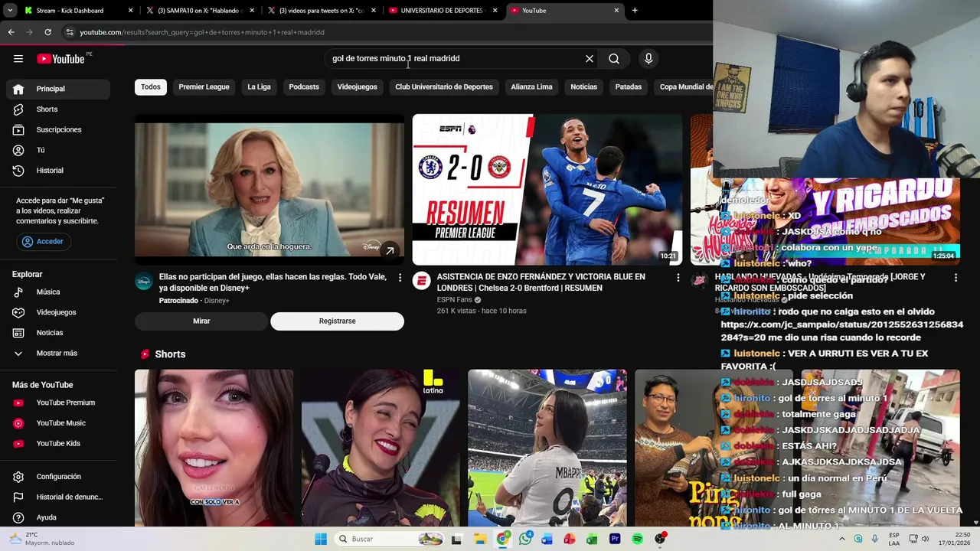Open YouTube Kids
This screenshot has height=551, width=980.
58,443
